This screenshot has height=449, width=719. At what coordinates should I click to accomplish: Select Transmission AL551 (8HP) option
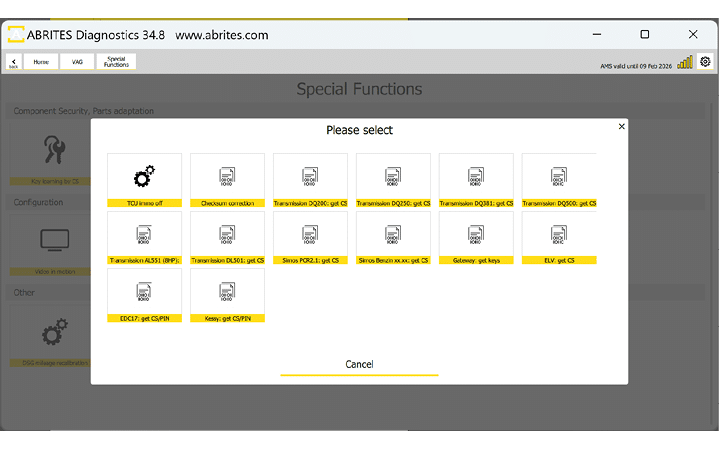(144, 238)
